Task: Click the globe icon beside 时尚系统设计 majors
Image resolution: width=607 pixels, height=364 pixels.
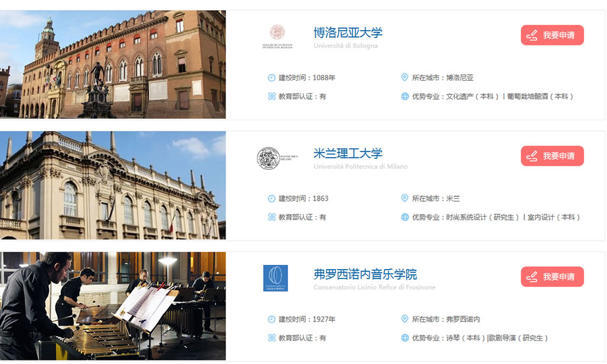Action: [405, 217]
